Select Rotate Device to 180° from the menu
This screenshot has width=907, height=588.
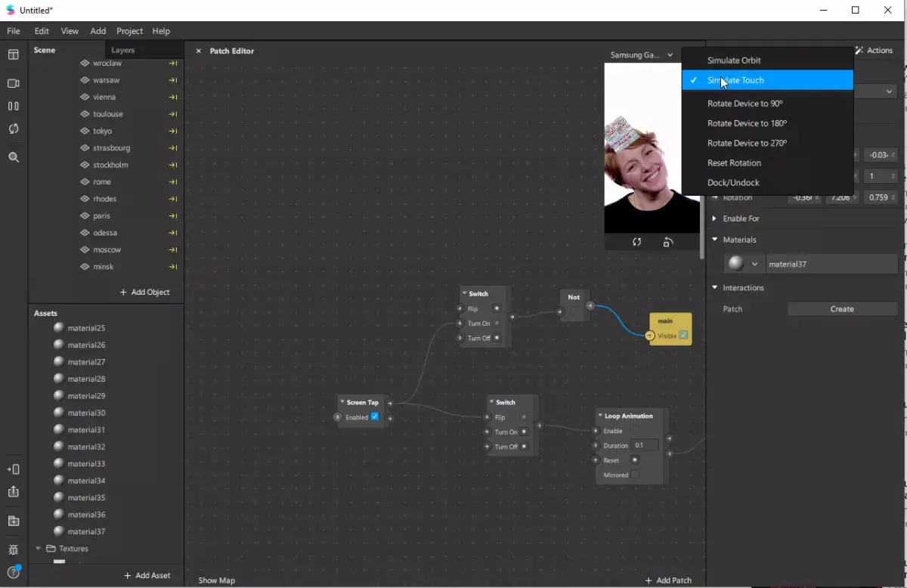coord(748,123)
